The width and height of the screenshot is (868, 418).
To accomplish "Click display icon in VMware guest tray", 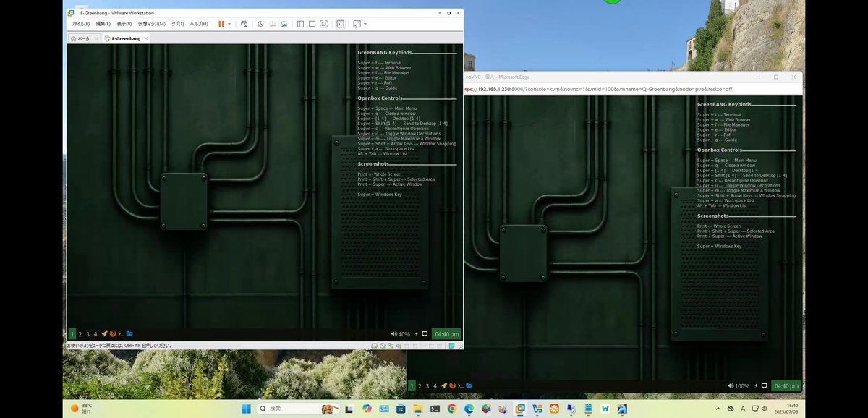I will 425,334.
